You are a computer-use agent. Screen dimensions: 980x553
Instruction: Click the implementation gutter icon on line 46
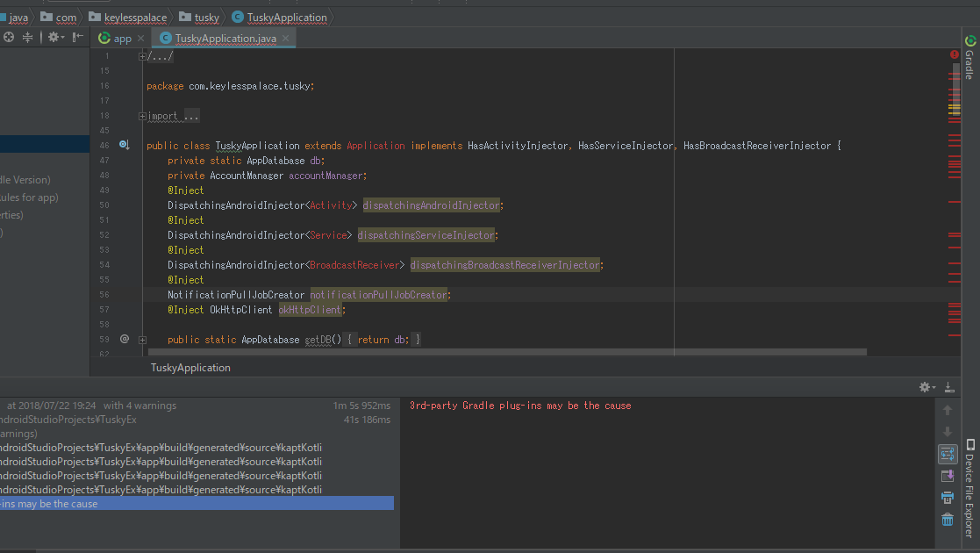click(x=124, y=145)
